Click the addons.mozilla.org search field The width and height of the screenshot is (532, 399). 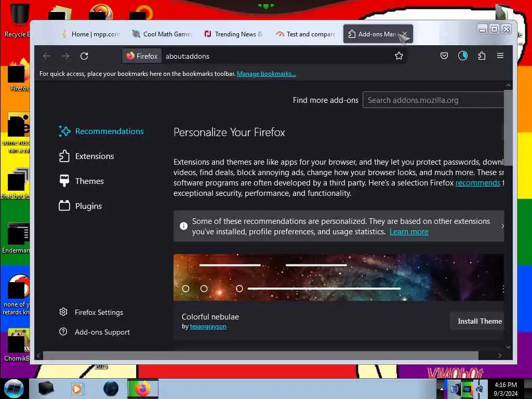pyautogui.click(x=433, y=100)
